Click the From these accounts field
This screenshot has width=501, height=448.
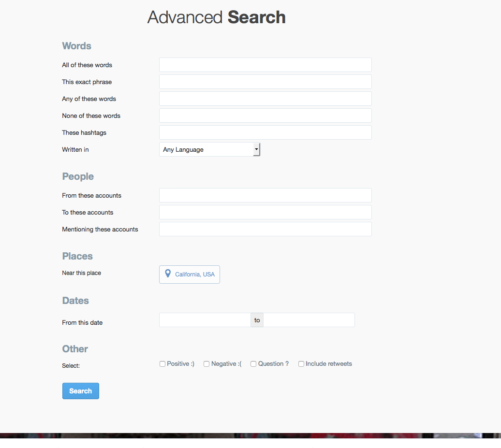click(265, 195)
